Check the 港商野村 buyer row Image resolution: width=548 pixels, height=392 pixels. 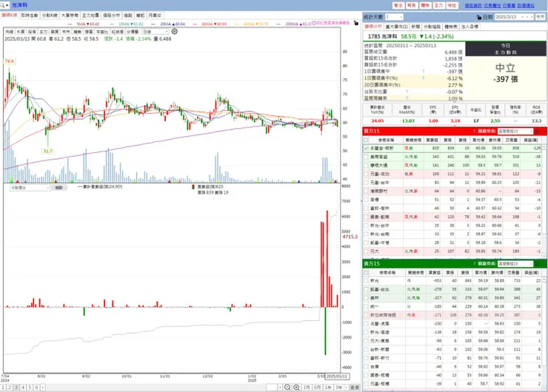point(366,191)
